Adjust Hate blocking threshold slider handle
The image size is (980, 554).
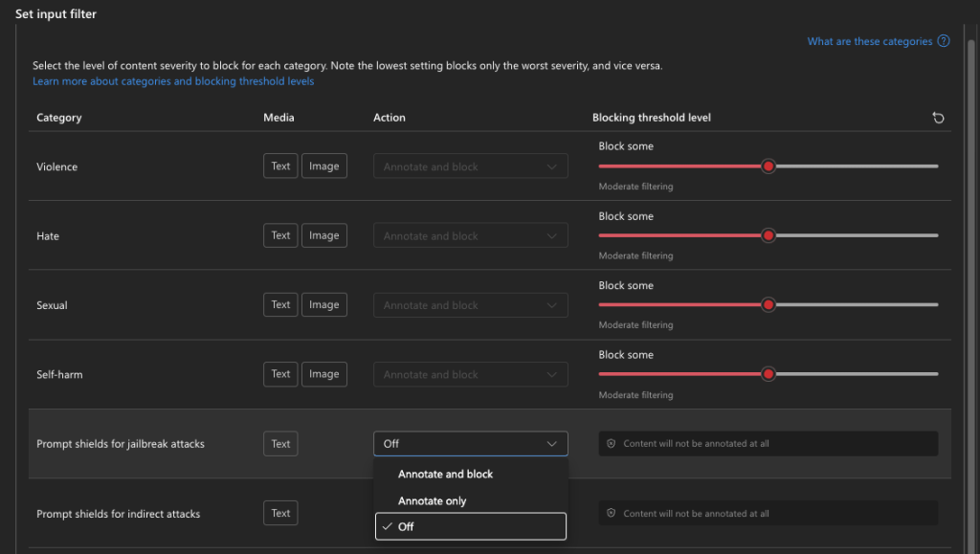coord(768,235)
